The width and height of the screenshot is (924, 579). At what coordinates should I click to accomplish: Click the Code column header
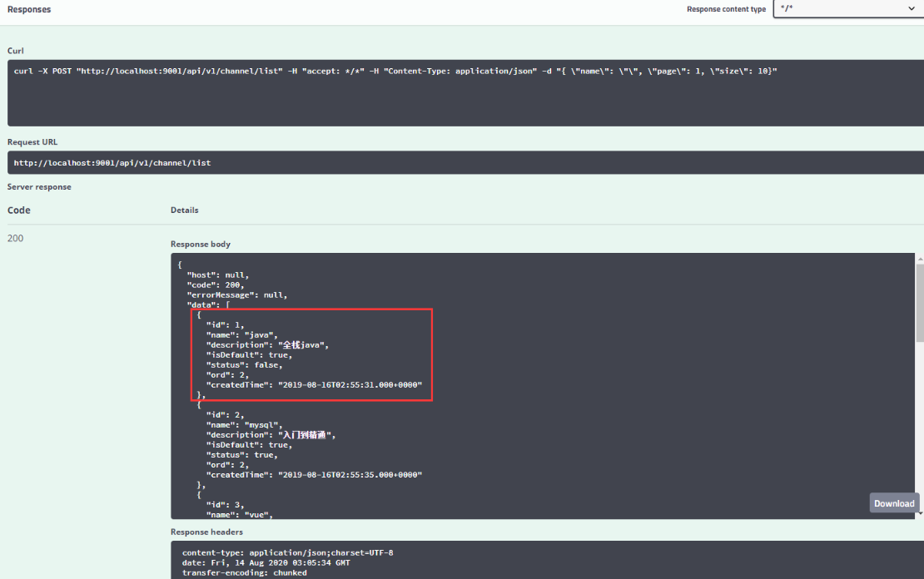pos(19,210)
